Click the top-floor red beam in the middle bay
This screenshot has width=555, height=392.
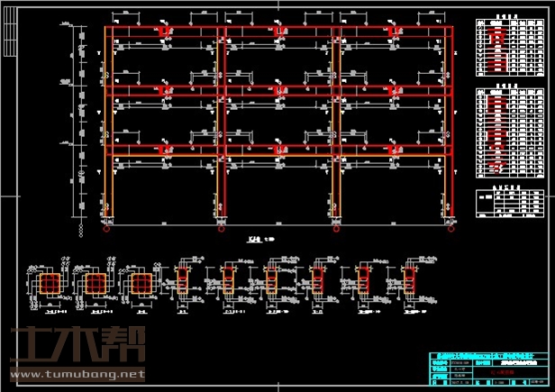(x=277, y=30)
